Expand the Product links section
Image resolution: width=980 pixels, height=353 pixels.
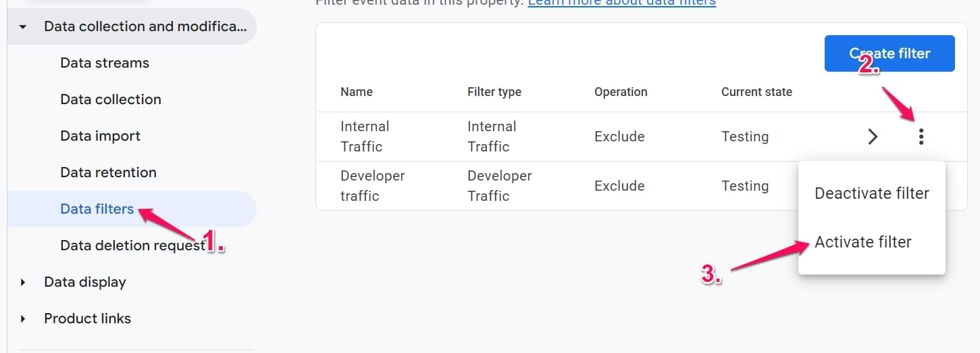tap(23, 319)
